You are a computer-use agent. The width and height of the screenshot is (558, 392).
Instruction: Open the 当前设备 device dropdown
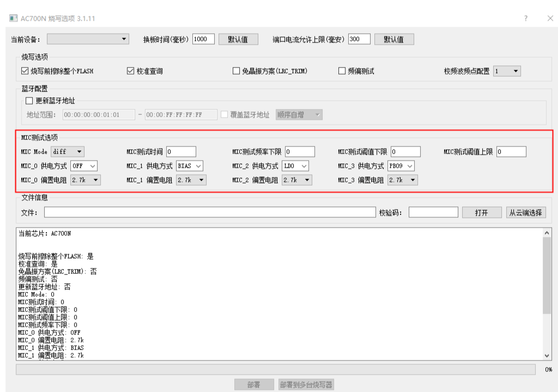pyautogui.click(x=88, y=39)
